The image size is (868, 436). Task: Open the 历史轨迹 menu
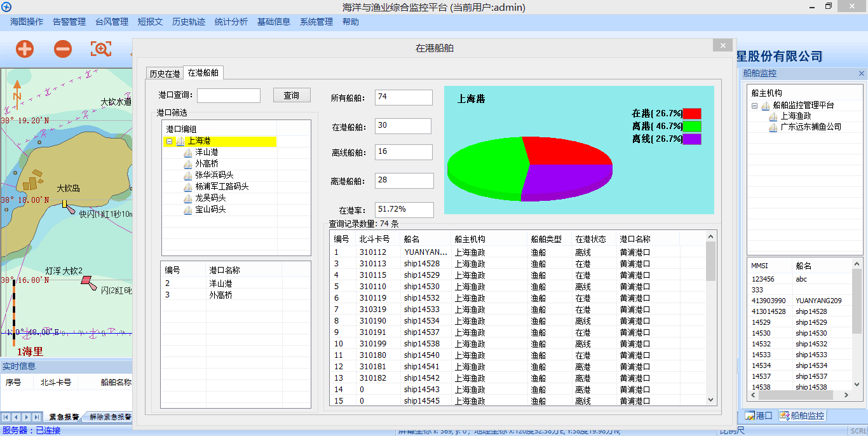pos(189,22)
